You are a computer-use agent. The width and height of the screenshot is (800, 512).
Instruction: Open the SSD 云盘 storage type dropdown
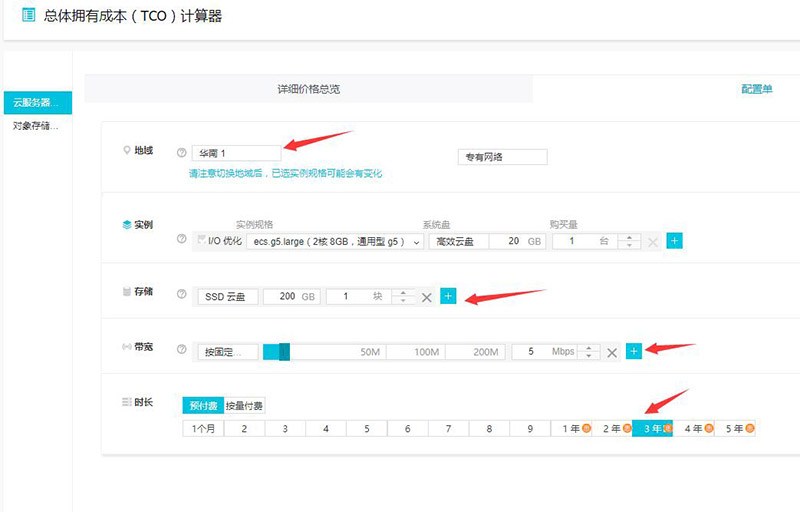click(x=228, y=297)
